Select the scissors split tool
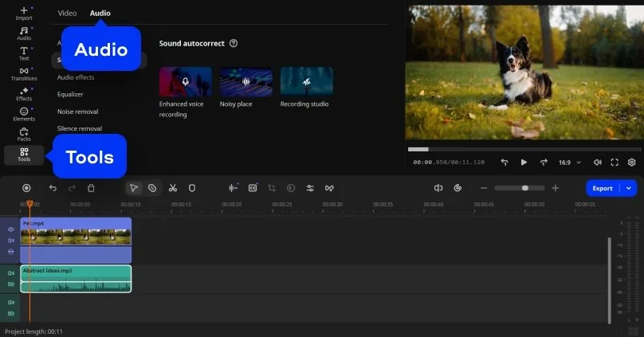 pyautogui.click(x=172, y=188)
